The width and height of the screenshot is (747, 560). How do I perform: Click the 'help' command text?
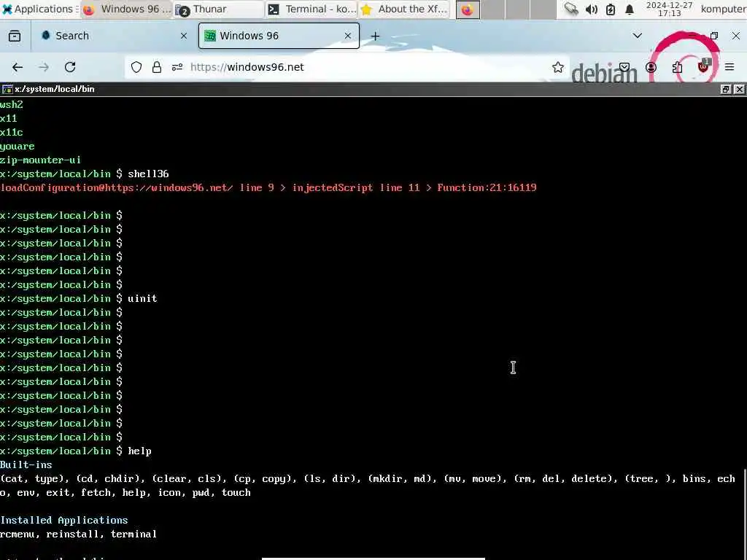(x=139, y=451)
